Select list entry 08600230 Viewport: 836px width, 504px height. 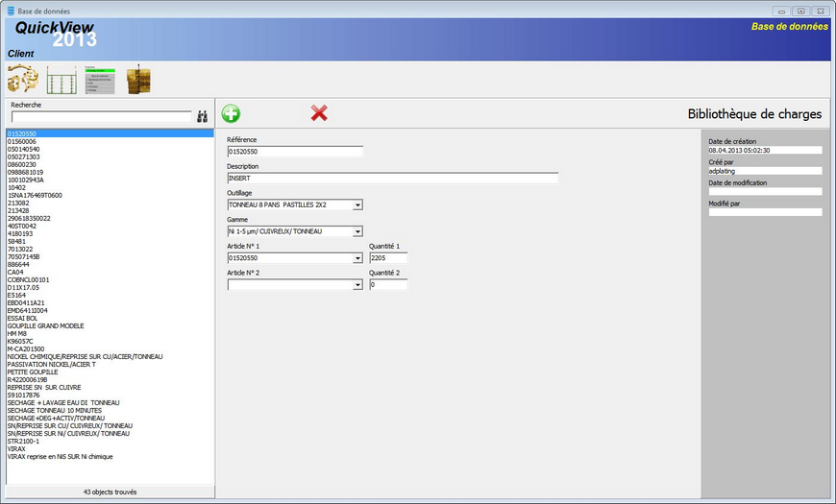tap(110, 164)
